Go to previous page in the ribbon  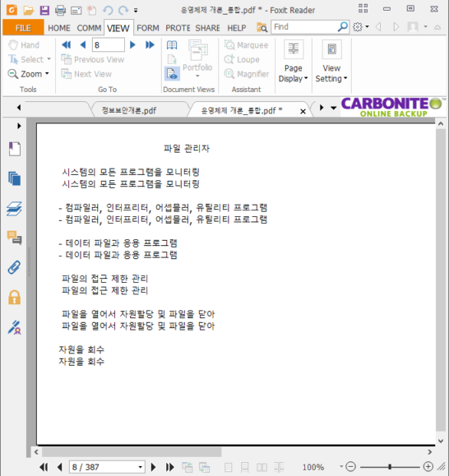[83, 45]
